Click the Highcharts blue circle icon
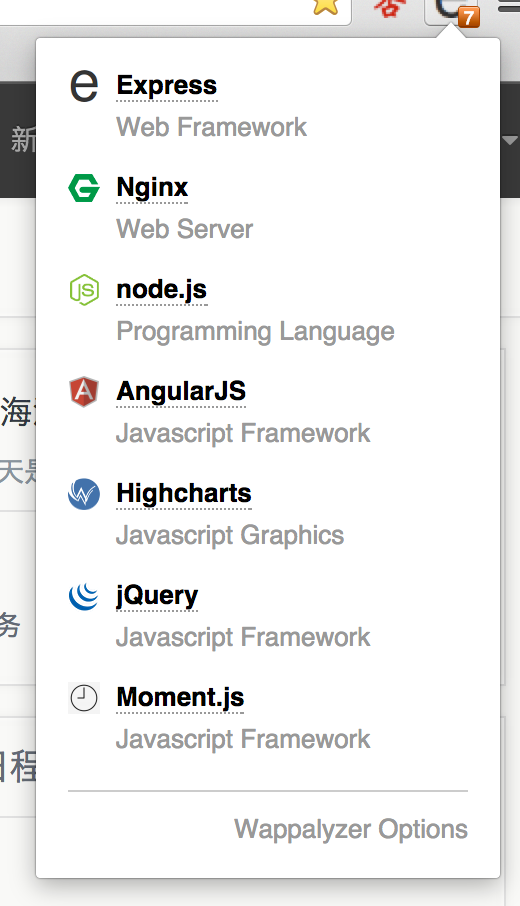Viewport: 520px width, 906px height. (84, 494)
